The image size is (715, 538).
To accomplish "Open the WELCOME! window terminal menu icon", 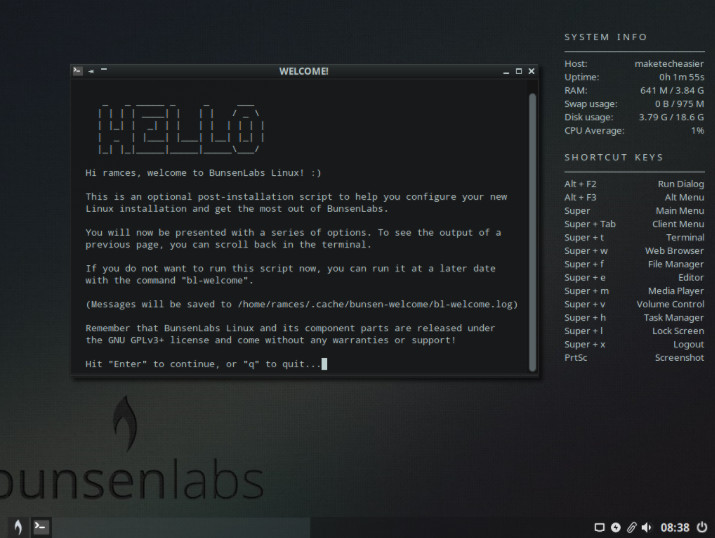I will point(78,71).
